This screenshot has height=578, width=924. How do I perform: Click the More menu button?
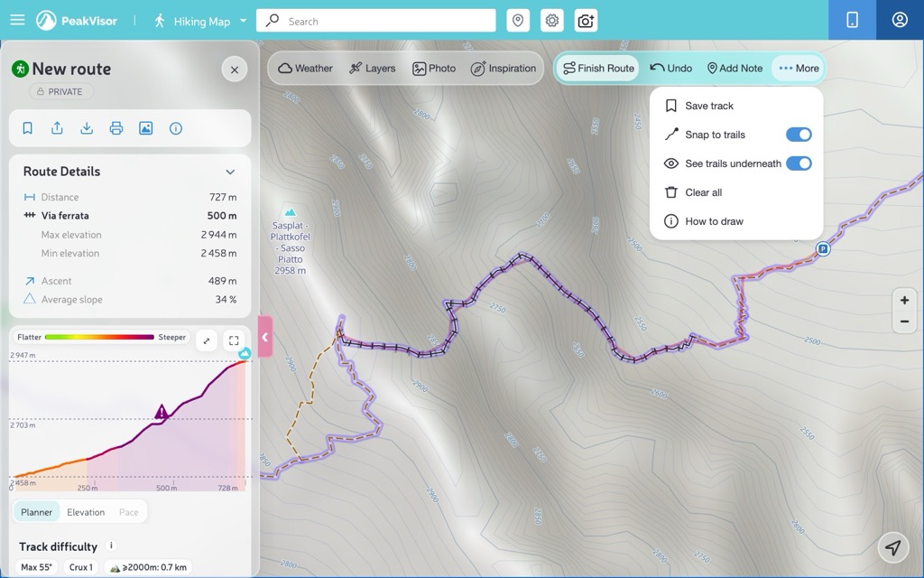[799, 69]
